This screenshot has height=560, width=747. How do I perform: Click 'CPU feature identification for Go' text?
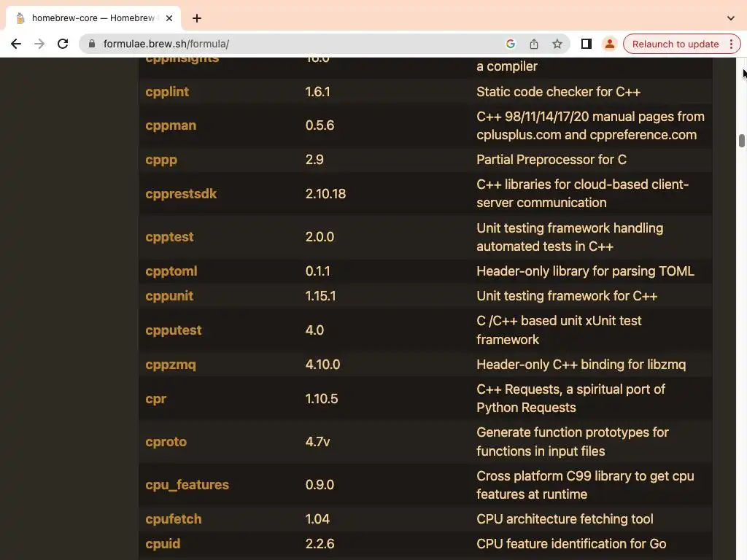click(x=571, y=543)
